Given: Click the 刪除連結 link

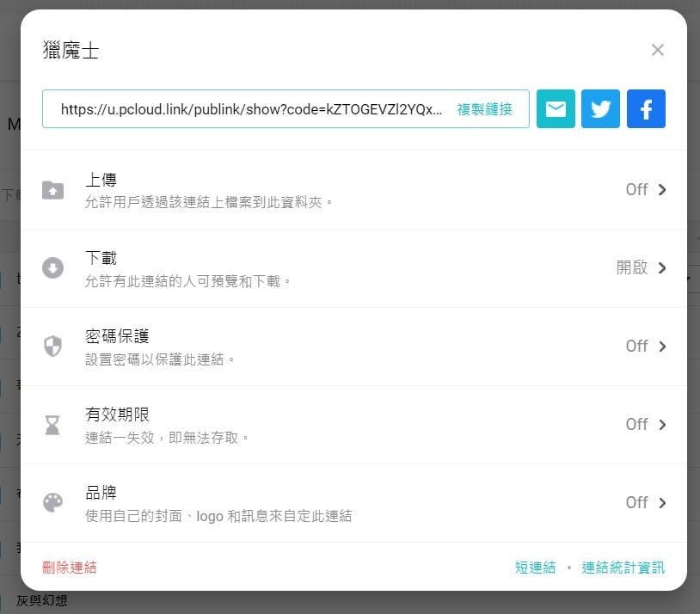Looking at the screenshot, I should pyautogui.click(x=70, y=568).
